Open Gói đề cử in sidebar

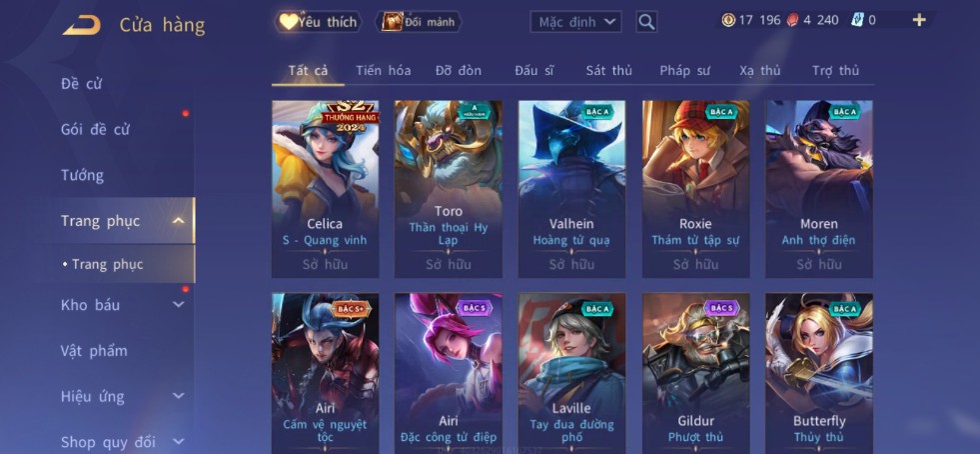96,129
